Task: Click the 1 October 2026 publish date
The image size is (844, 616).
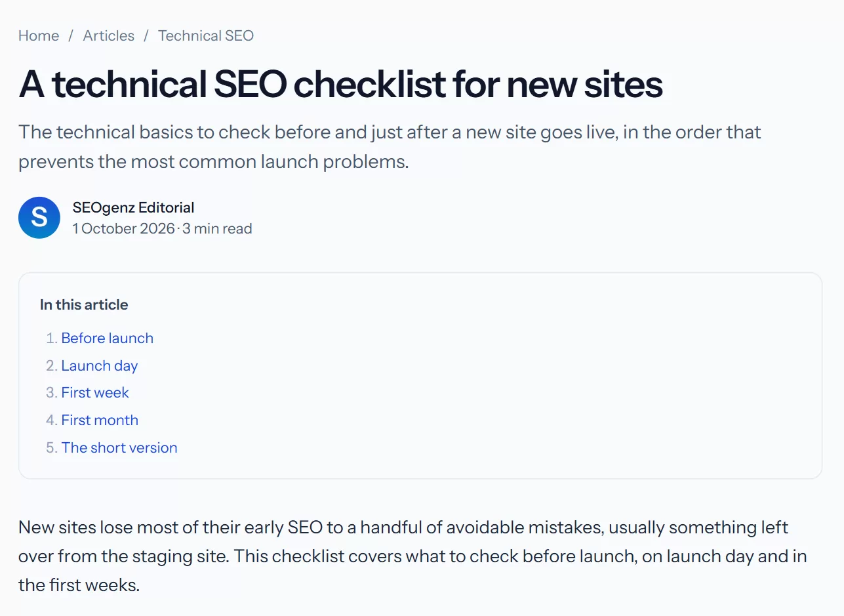Action: tap(124, 228)
